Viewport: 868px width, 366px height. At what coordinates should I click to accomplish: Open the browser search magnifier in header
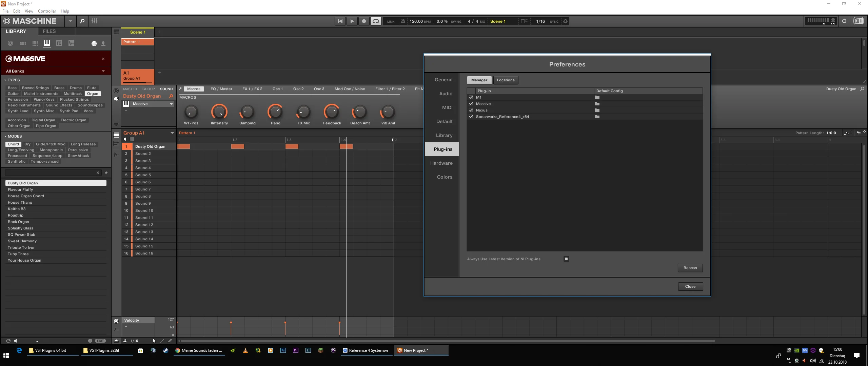point(82,21)
